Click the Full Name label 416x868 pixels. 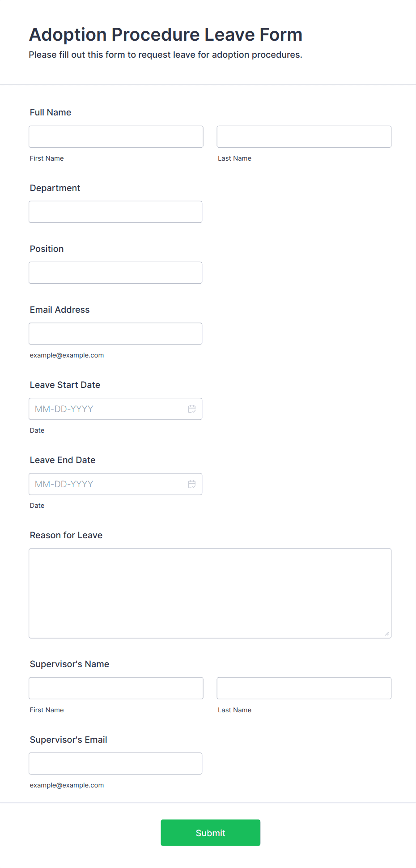pyautogui.click(x=51, y=112)
